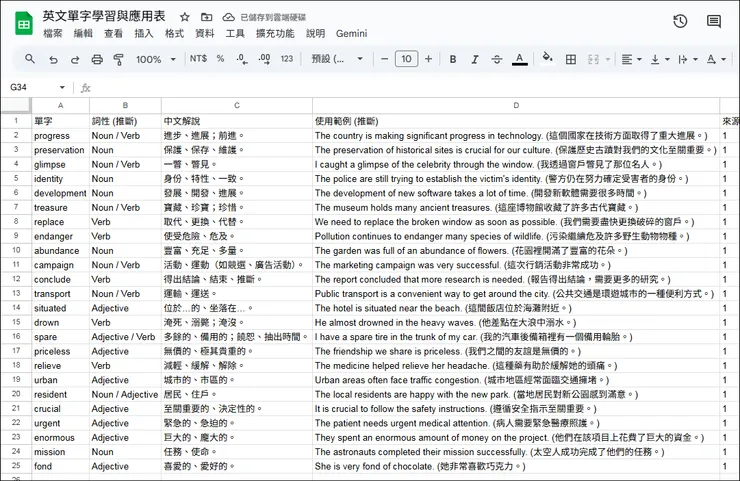Select column C header

click(236, 105)
